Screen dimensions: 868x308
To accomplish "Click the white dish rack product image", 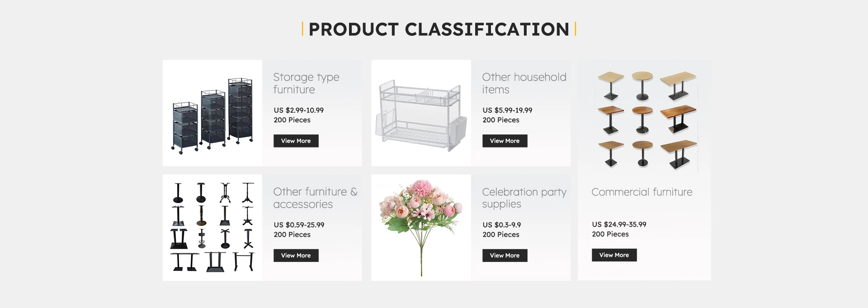I will (x=420, y=115).
